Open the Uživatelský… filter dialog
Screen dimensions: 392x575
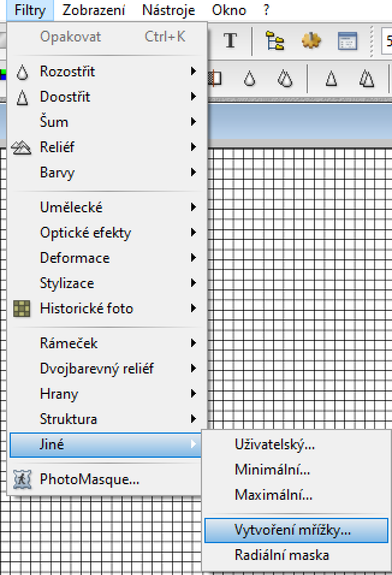(x=275, y=444)
